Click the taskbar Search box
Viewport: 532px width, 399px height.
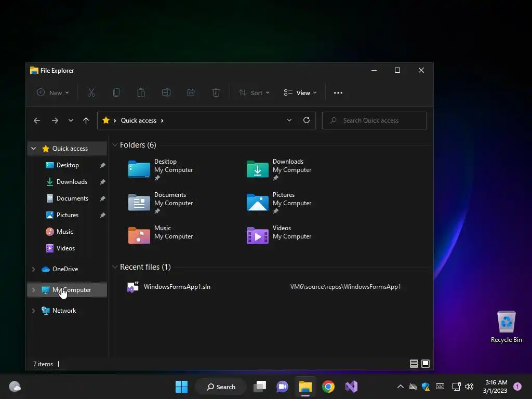click(x=221, y=387)
